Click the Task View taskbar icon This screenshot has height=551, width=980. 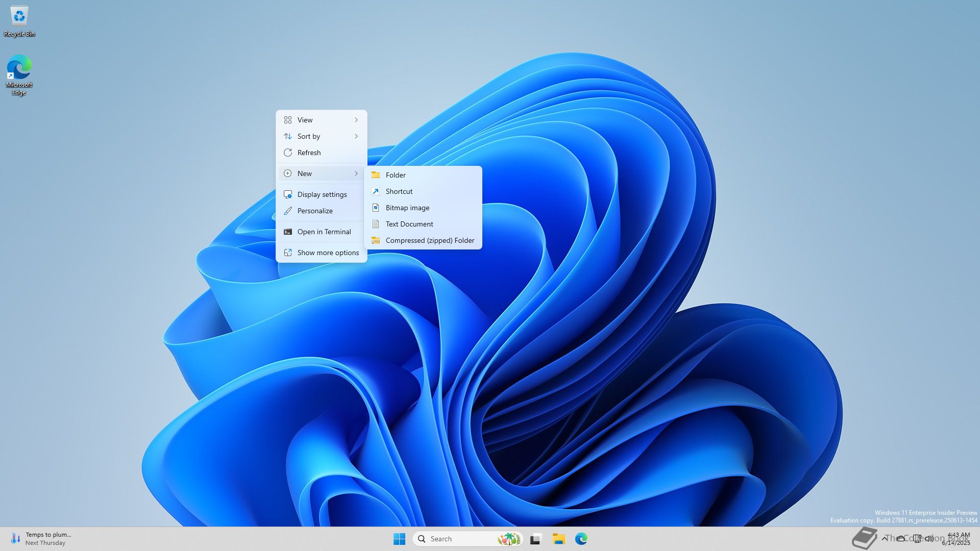535,539
